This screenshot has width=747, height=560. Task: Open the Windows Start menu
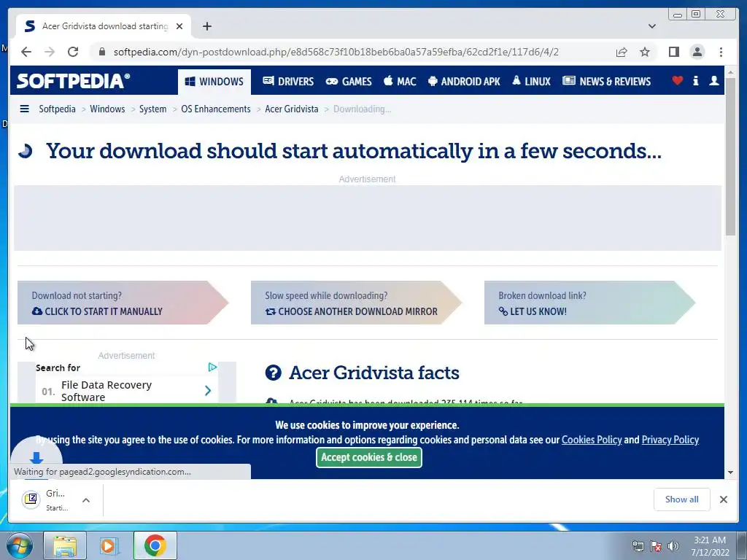[x=20, y=545]
